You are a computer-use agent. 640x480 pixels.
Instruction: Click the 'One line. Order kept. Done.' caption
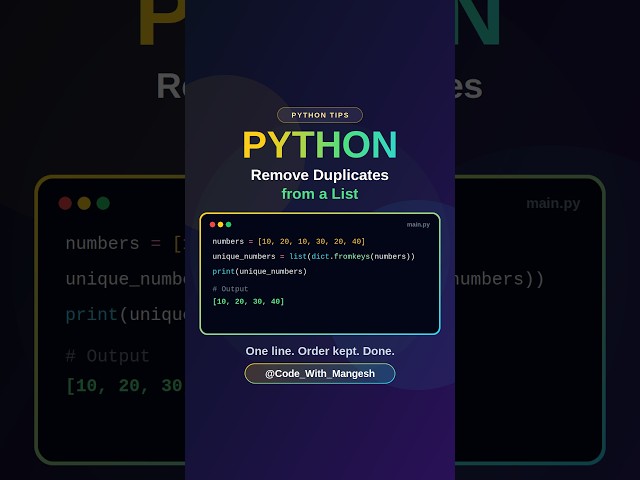click(320, 351)
